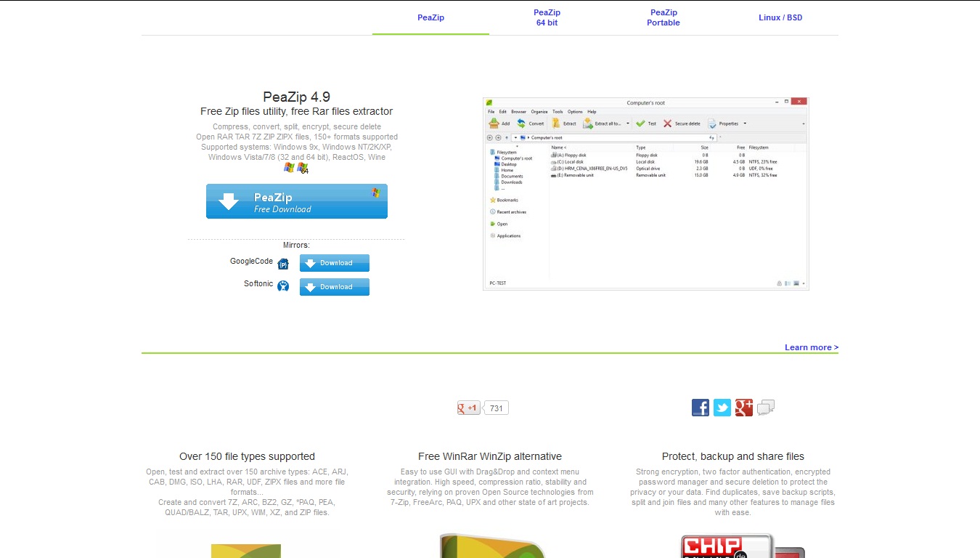Click the PeaZip 4.9 heading
This screenshot has width=980, height=558.
[296, 97]
